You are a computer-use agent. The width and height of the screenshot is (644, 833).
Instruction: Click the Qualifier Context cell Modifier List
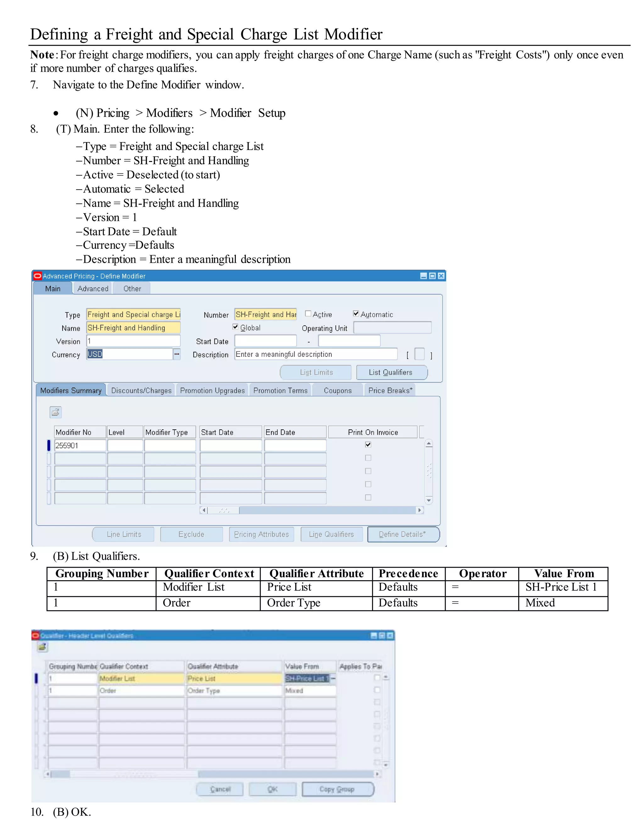(142, 678)
